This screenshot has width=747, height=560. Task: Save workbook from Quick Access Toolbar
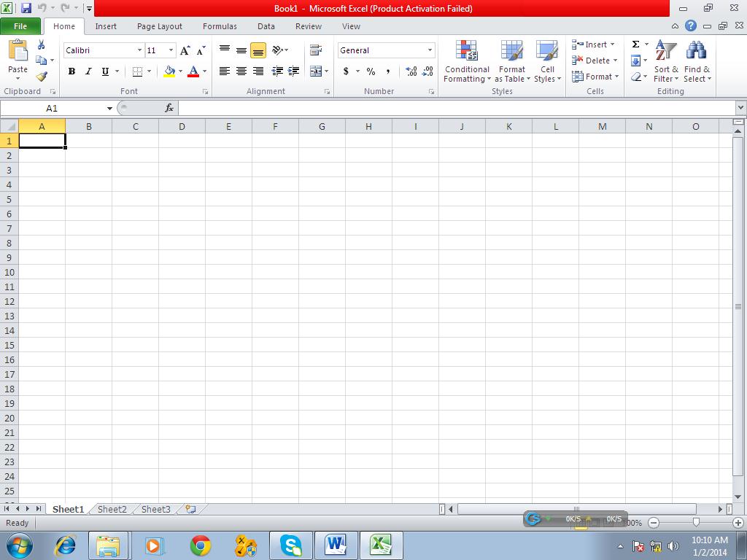click(x=26, y=8)
